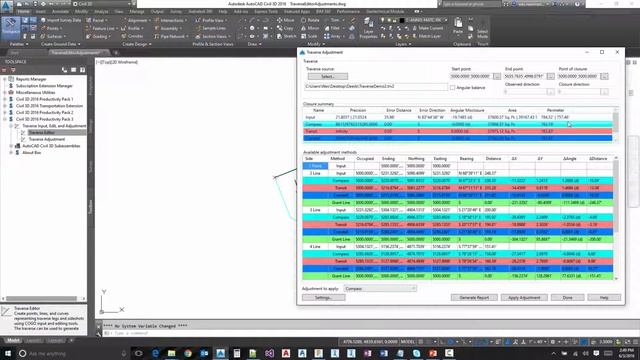The image size is (640, 360).
Task: Select the Scale modify tool
Action: click(x=309, y=36)
